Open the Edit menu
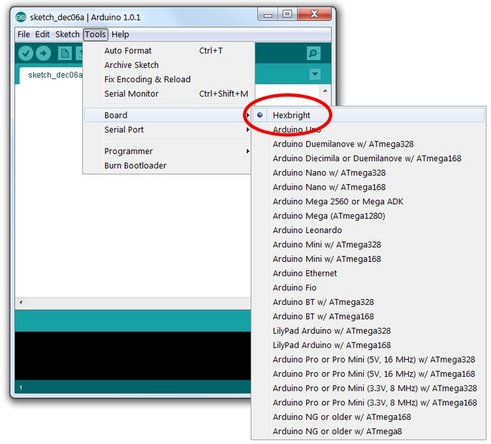 pos(42,34)
